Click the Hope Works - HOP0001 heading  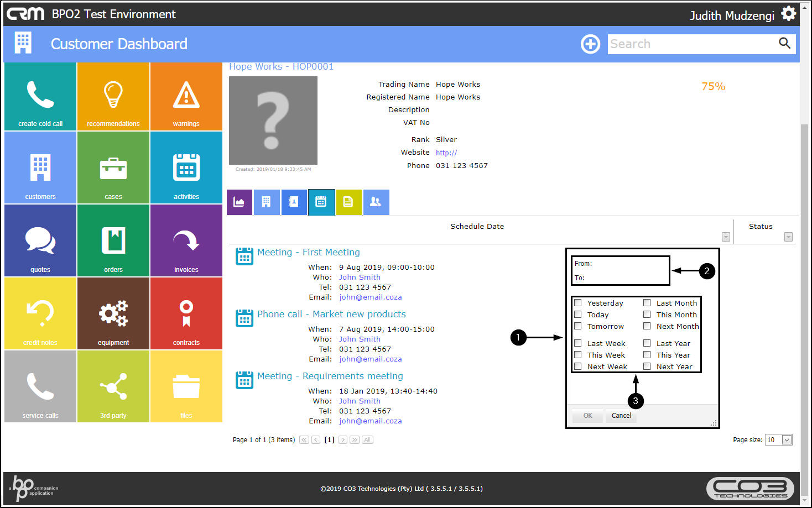tap(282, 67)
